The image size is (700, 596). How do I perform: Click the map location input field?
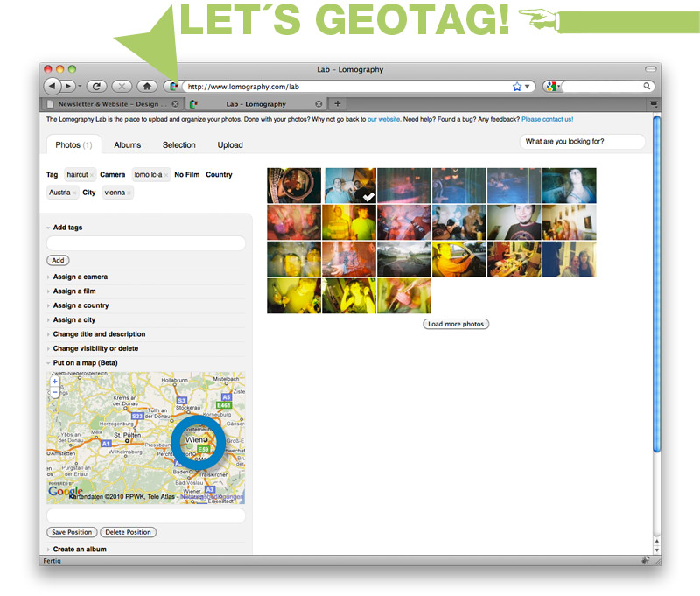click(x=145, y=515)
